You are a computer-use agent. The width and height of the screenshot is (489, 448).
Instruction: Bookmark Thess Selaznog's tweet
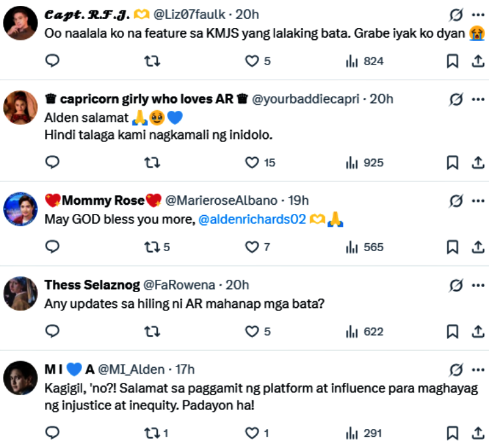452,332
